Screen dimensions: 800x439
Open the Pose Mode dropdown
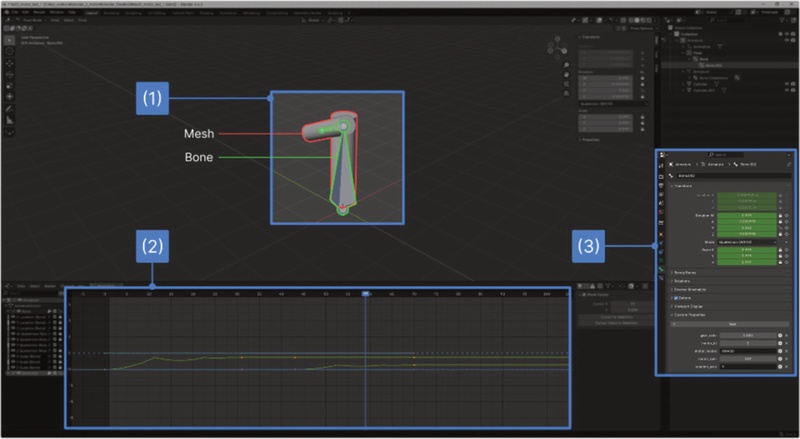click(32, 19)
